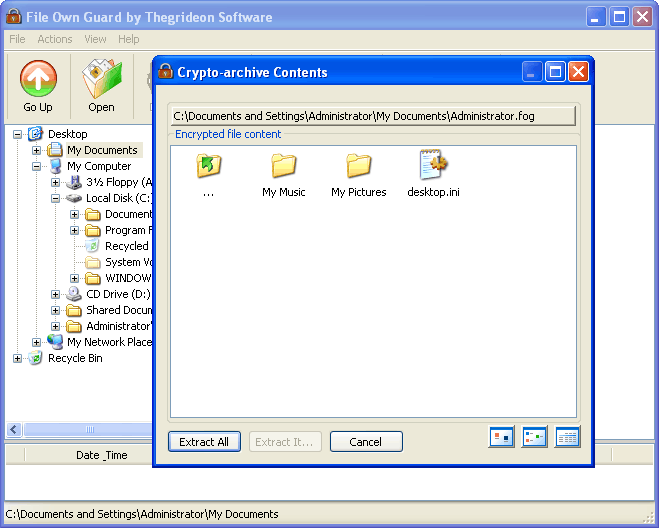Click the My Network Places icon
The image size is (659, 528).
55,342
